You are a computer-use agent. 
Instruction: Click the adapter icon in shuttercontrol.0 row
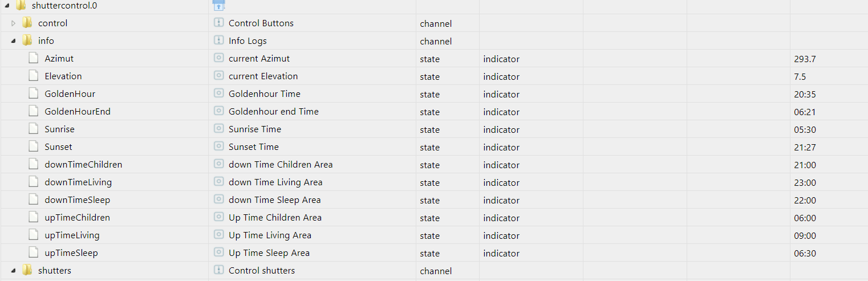[x=218, y=6]
